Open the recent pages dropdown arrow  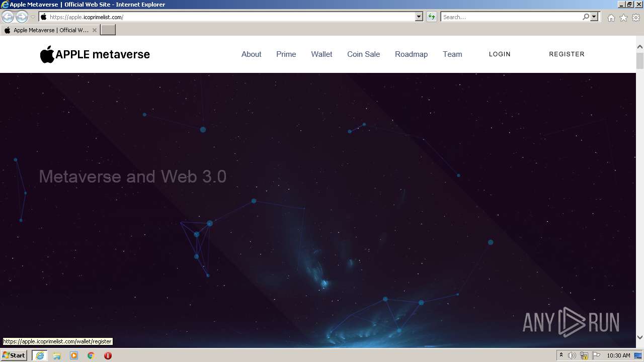(33, 17)
